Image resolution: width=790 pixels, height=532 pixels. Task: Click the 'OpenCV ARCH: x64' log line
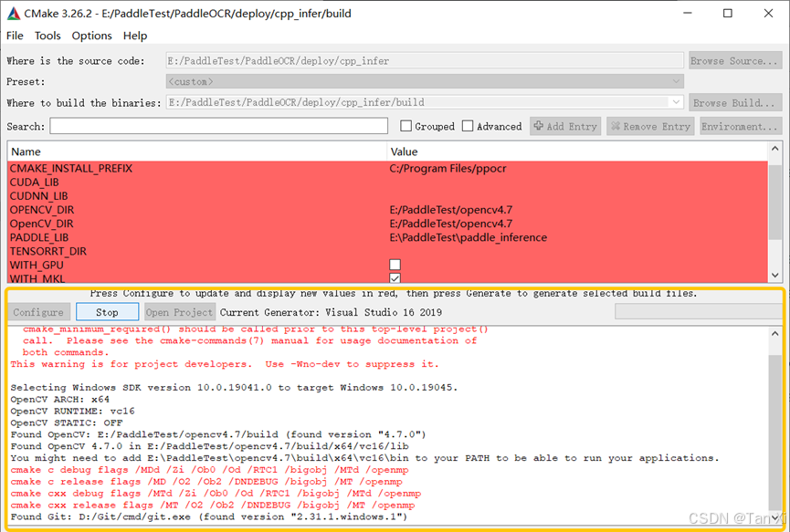[x=60, y=399]
